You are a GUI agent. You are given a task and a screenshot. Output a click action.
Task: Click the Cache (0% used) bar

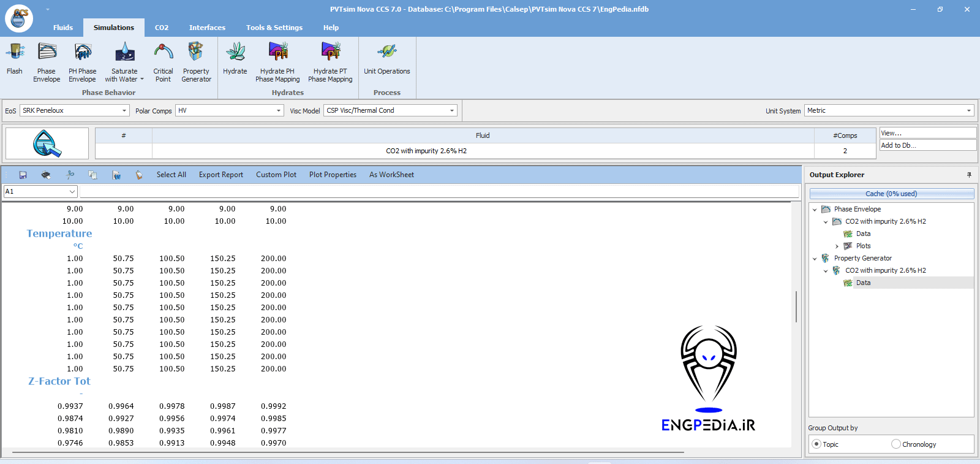[x=892, y=194]
